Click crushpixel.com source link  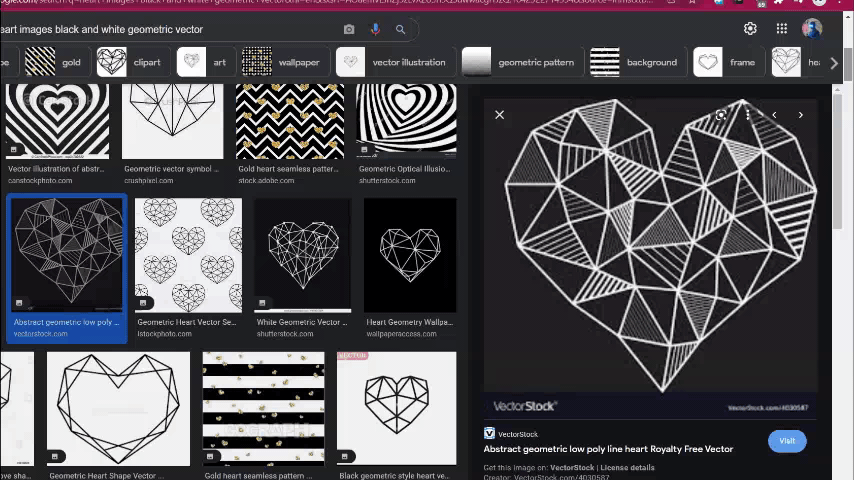pyautogui.click(x=149, y=180)
